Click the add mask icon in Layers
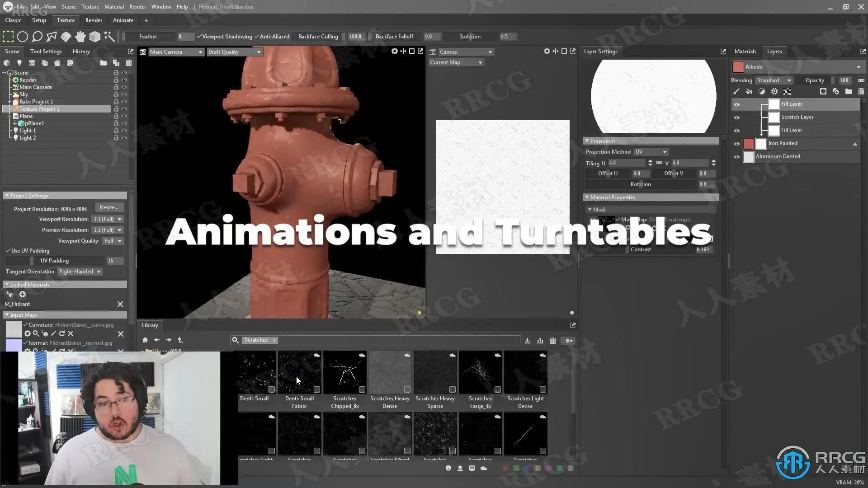The image size is (868, 488). tap(823, 91)
